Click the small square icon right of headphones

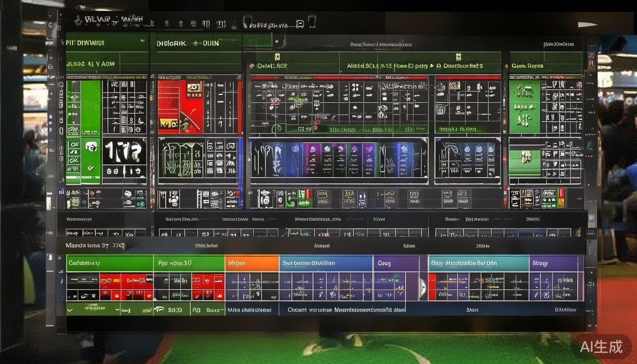click(300, 24)
